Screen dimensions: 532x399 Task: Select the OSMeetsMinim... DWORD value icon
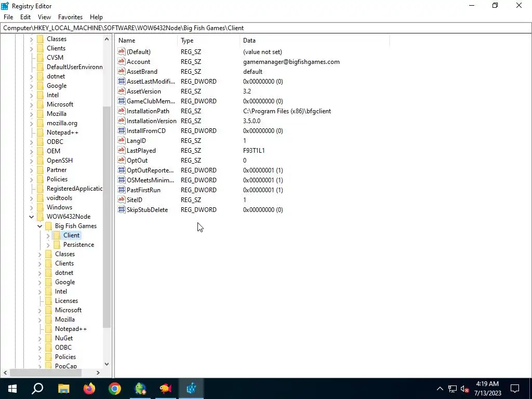[122, 180]
